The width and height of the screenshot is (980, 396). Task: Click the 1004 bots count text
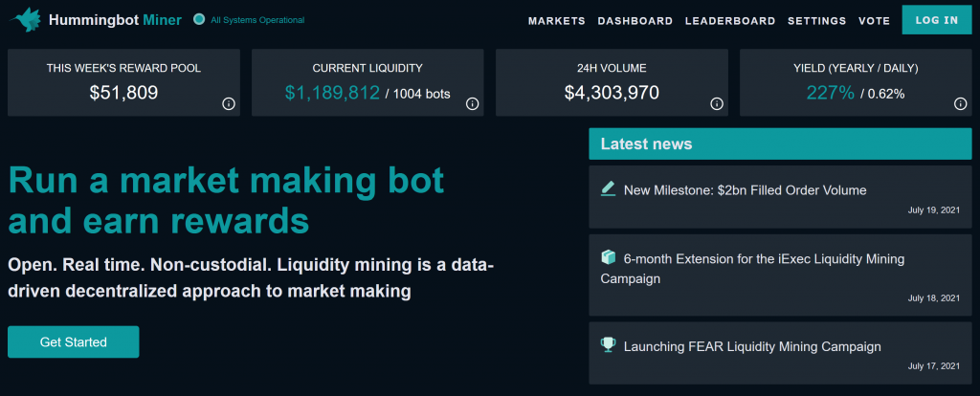[422, 95]
